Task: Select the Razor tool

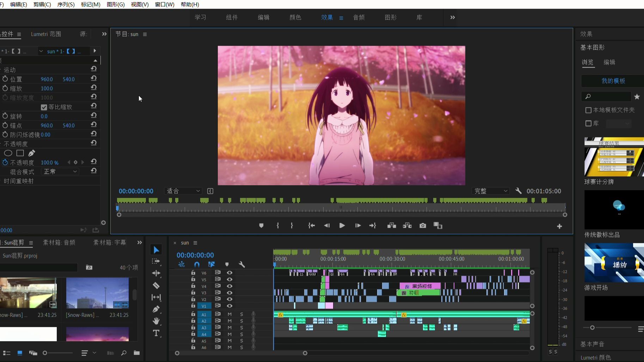Action: pyautogui.click(x=156, y=285)
